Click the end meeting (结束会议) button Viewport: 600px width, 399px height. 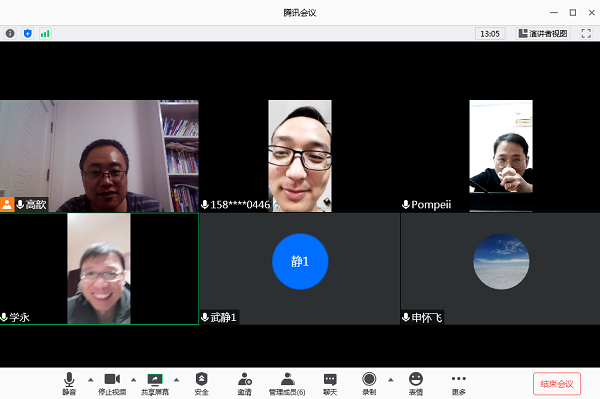tap(557, 384)
